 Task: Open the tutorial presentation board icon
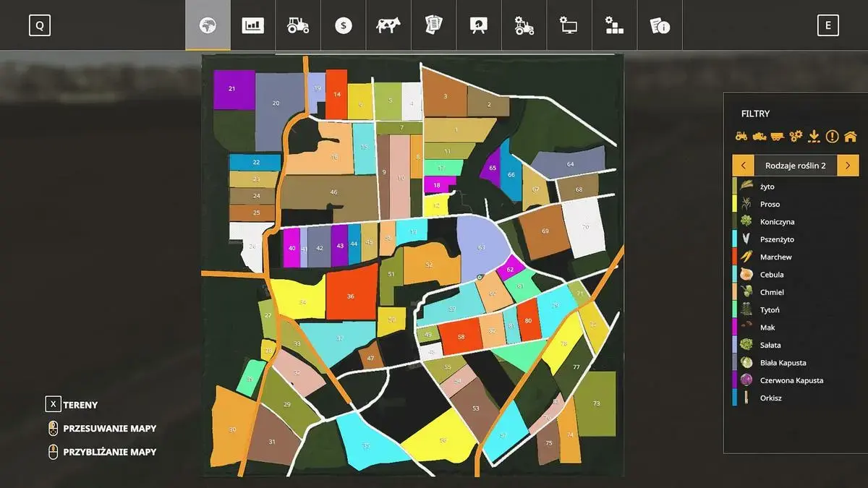(x=479, y=25)
